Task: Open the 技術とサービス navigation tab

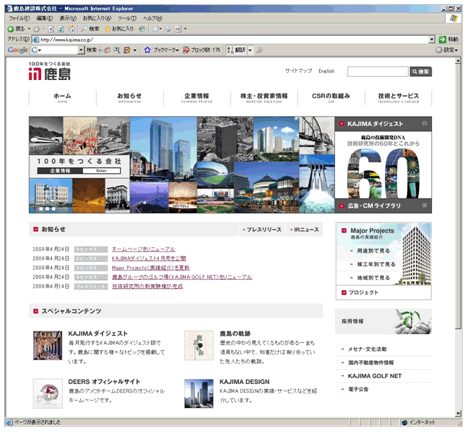Action: coord(398,97)
